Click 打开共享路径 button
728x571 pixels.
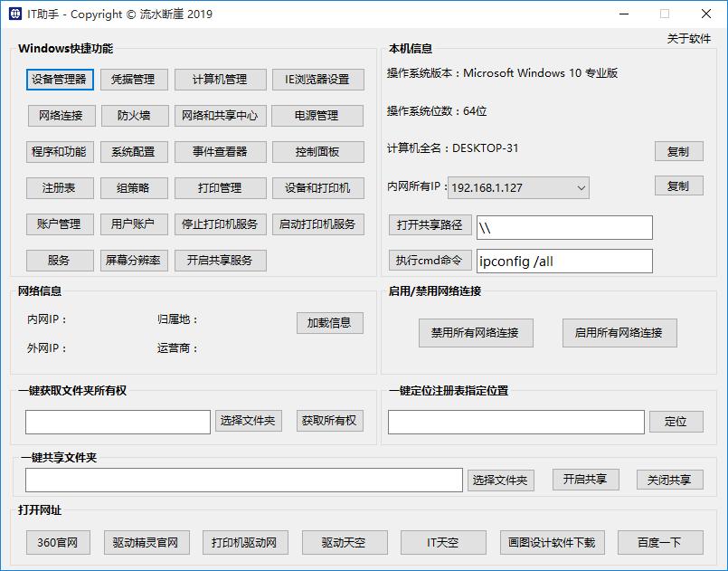430,225
